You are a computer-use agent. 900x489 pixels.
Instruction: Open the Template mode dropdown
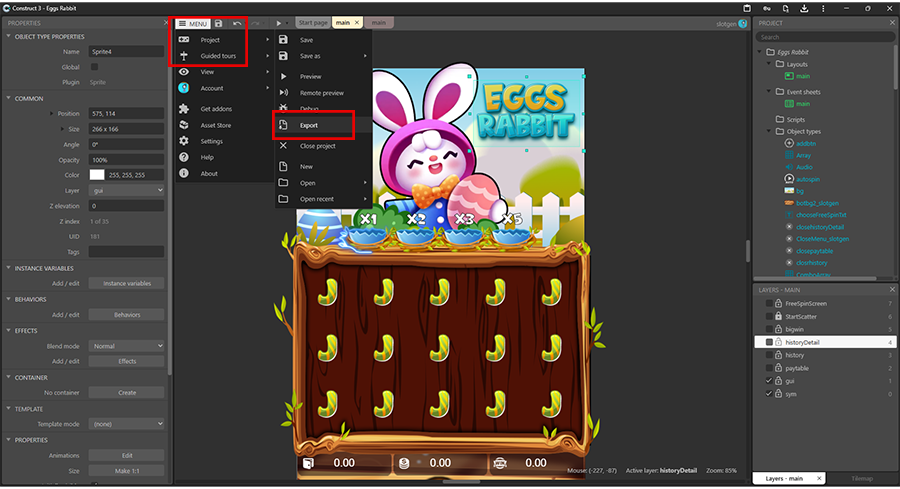[x=126, y=424]
